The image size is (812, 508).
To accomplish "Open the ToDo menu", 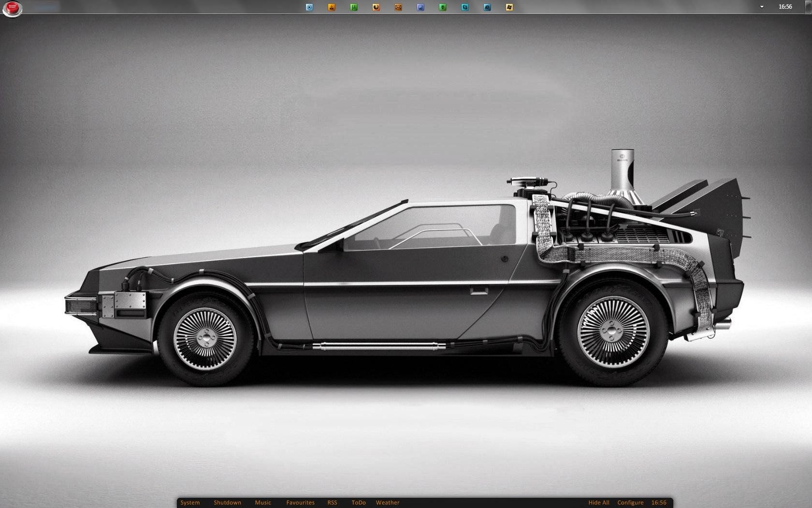I will [x=359, y=503].
